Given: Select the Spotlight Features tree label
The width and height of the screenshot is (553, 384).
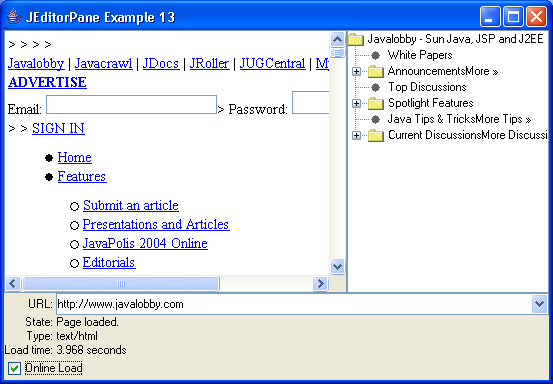Looking at the screenshot, I should click(x=431, y=103).
